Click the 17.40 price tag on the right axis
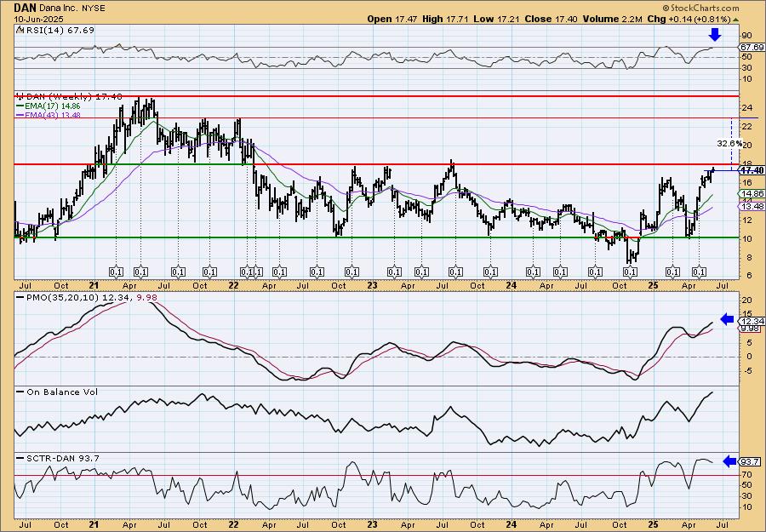 752,170
